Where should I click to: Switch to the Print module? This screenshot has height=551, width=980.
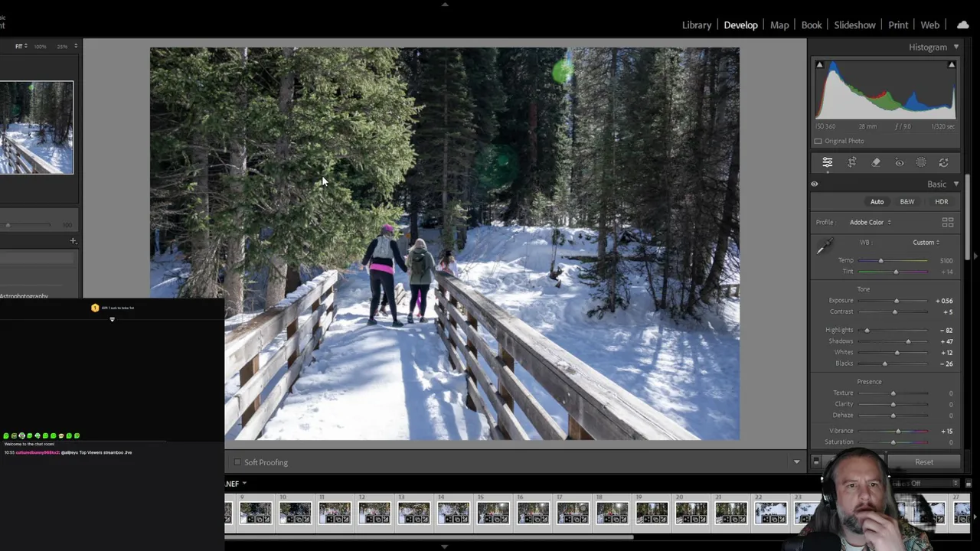[x=898, y=25]
